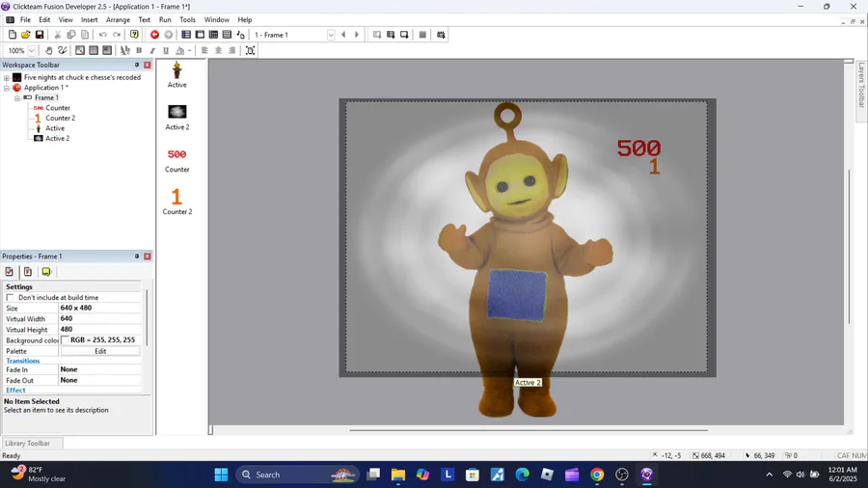Viewport: 868px width, 488px height.
Task: Open the zoom 100% dropdown
Action: 32,50
